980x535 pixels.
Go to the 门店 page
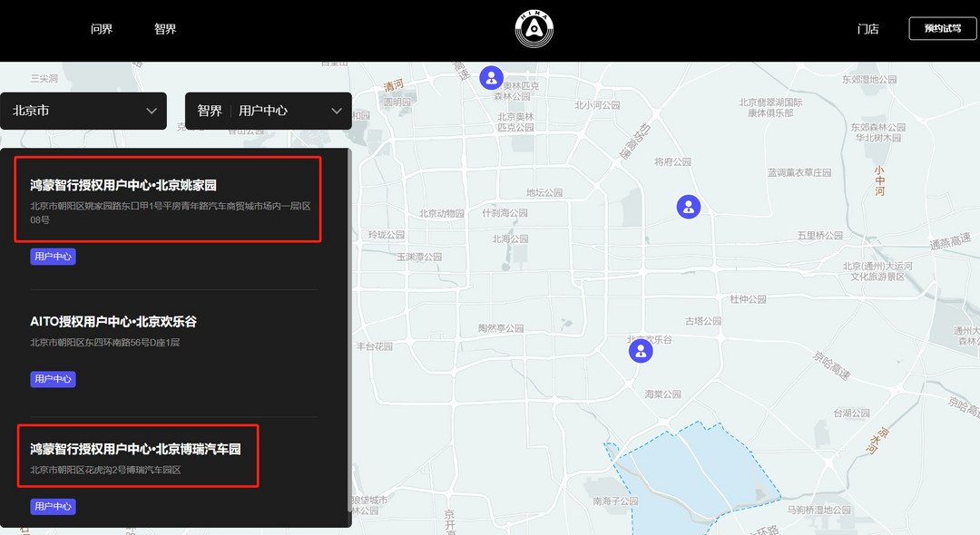tap(867, 29)
